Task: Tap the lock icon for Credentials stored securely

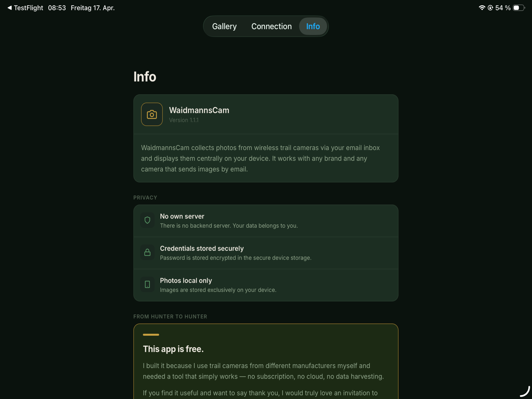Action: coord(147,252)
